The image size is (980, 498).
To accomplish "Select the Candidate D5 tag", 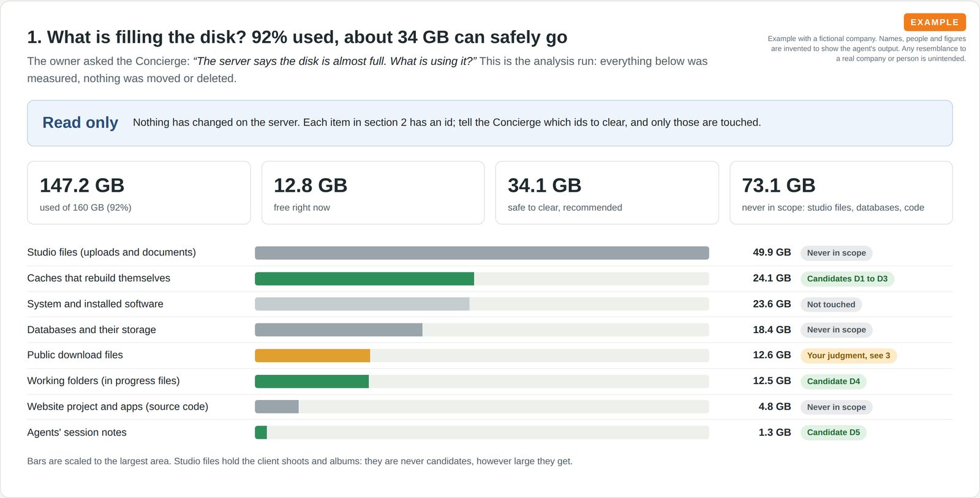I will click(x=833, y=432).
